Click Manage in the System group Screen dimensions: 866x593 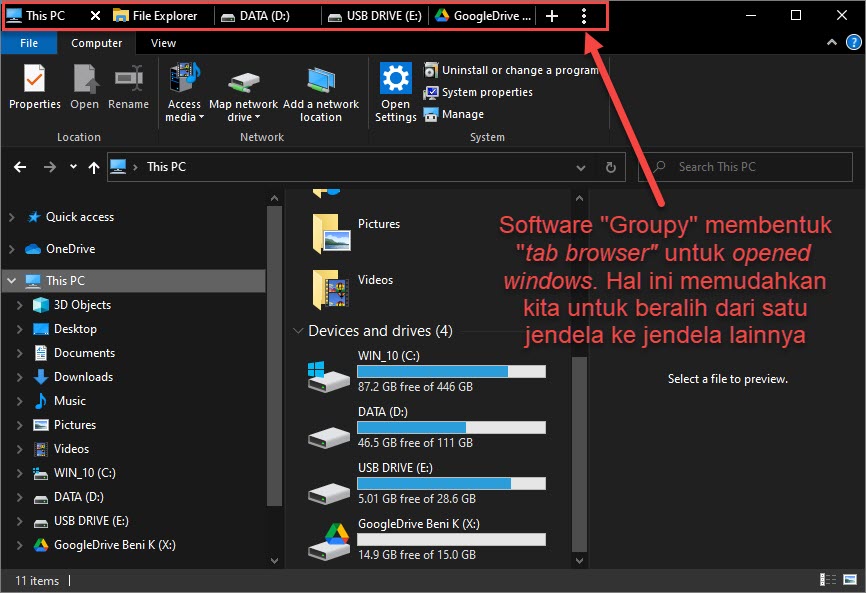(454, 114)
